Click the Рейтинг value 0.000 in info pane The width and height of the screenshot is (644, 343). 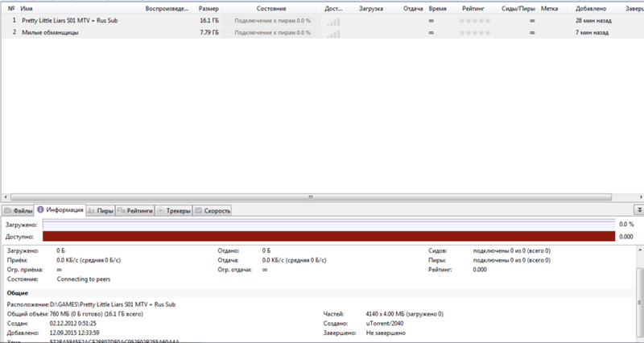click(x=480, y=270)
